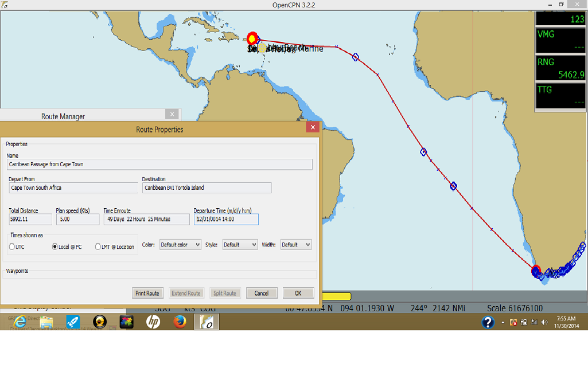Open the route Width dropdown

click(x=295, y=245)
